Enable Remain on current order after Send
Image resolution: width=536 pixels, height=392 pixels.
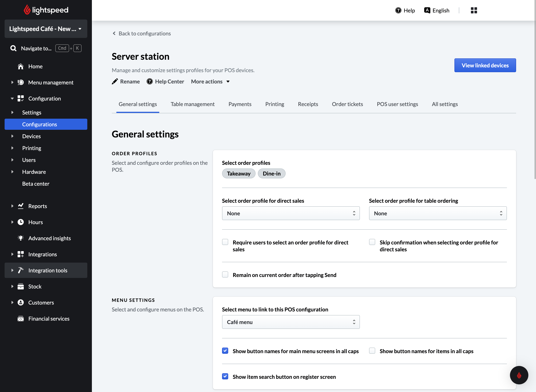pos(225,275)
